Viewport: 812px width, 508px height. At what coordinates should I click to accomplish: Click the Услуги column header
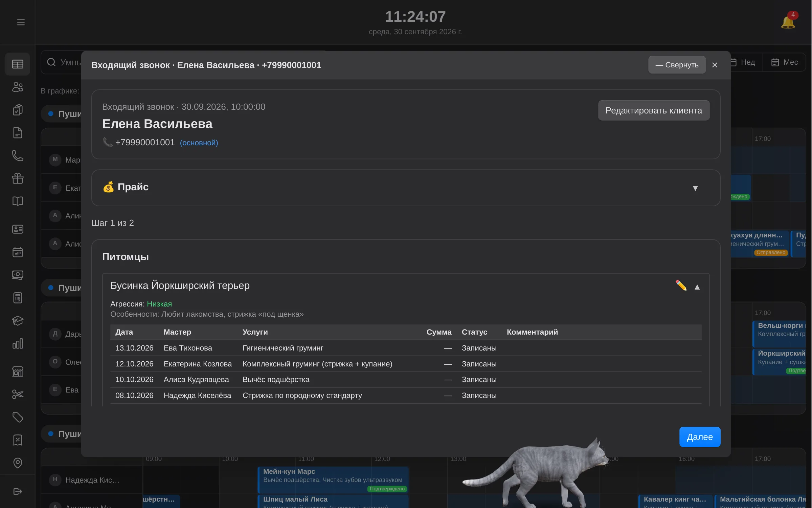(x=255, y=332)
